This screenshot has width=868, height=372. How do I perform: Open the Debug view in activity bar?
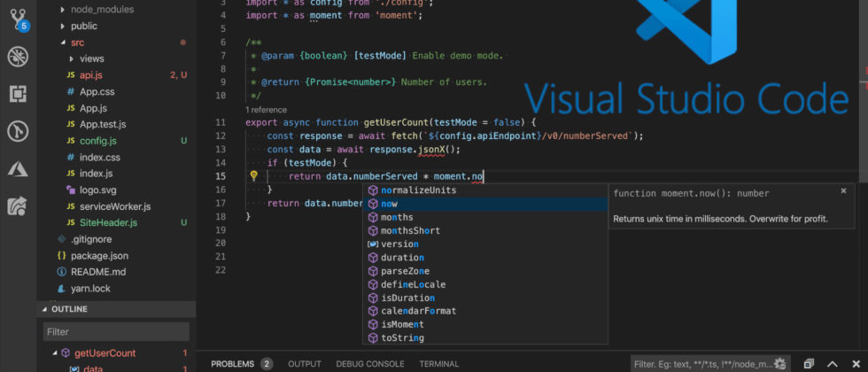18,57
